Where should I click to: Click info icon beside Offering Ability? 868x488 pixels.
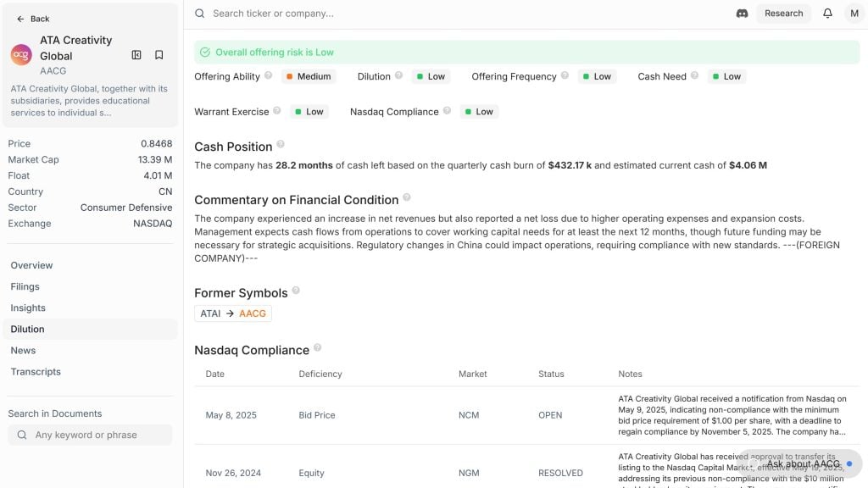pyautogui.click(x=269, y=75)
